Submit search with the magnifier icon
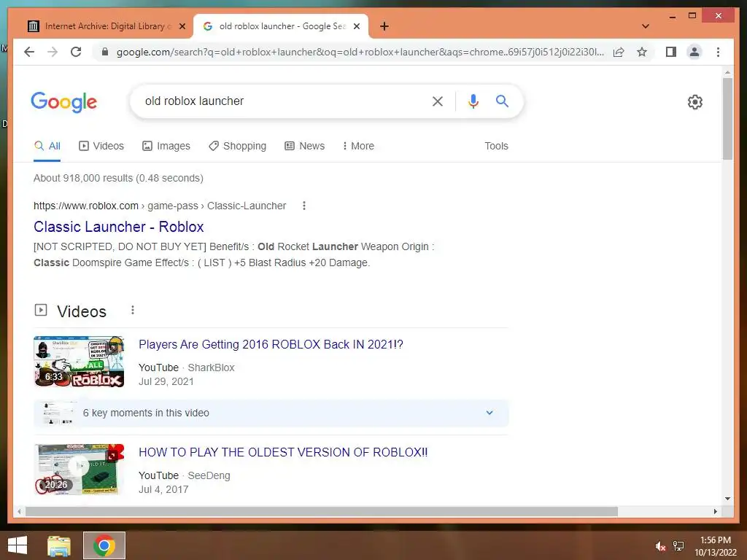This screenshot has width=747, height=560. [502, 101]
